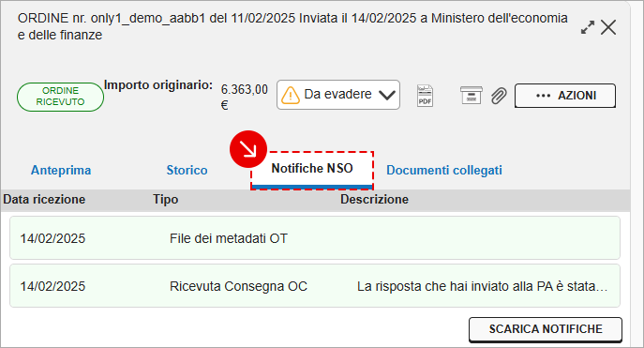This screenshot has width=644, height=348.
Task: Open the Storico tab
Action: click(x=187, y=170)
